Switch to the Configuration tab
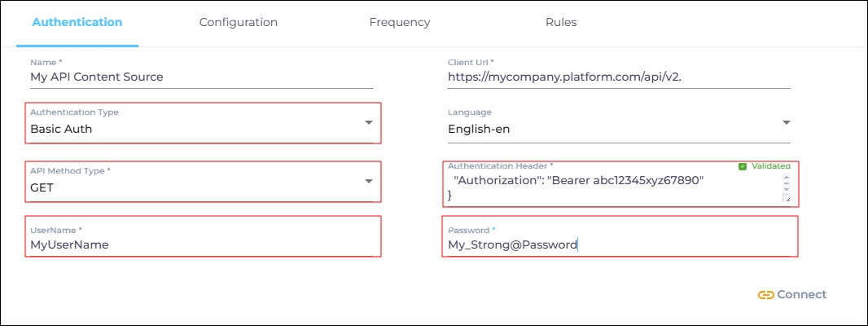 239,23
